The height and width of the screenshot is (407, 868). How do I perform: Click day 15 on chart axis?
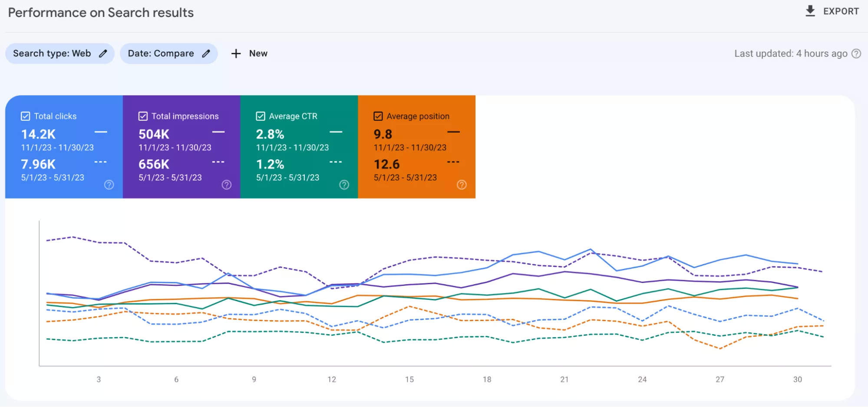[409, 379]
